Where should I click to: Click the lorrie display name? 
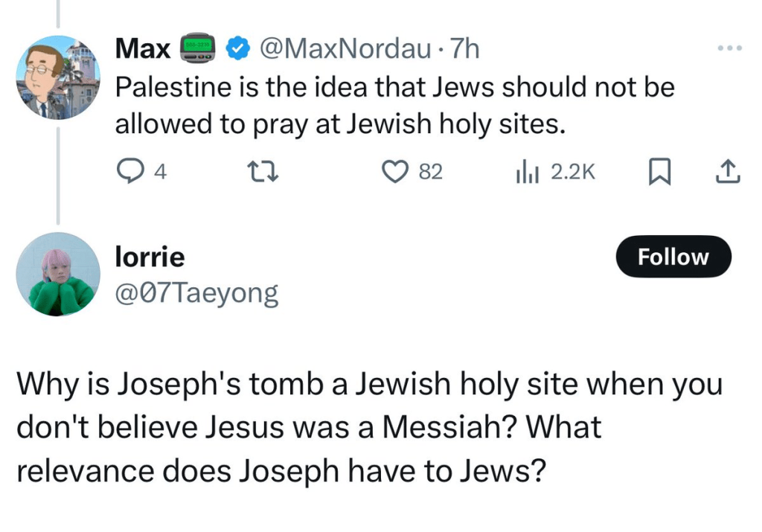(150, 257)
